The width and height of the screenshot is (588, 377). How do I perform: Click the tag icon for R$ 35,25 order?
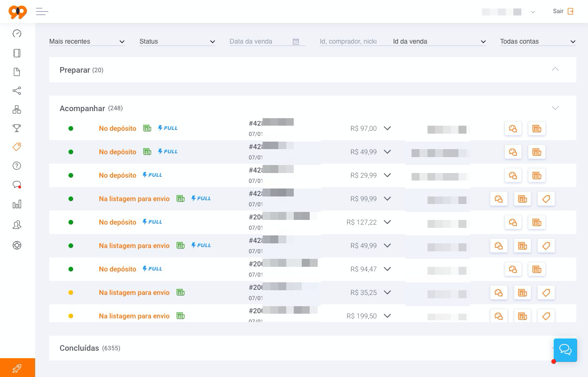pyautogui.click(x=546, y=293)
